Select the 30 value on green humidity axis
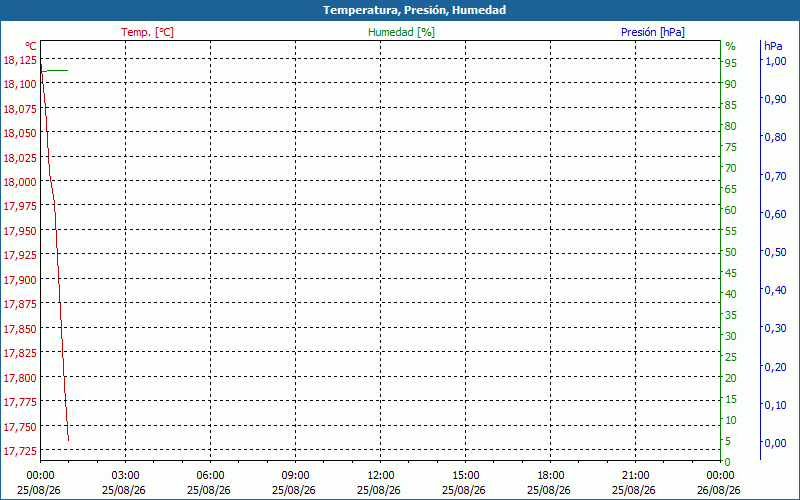Image resolution: width=800 pixels, height=500 pixels. click(731, 336)
